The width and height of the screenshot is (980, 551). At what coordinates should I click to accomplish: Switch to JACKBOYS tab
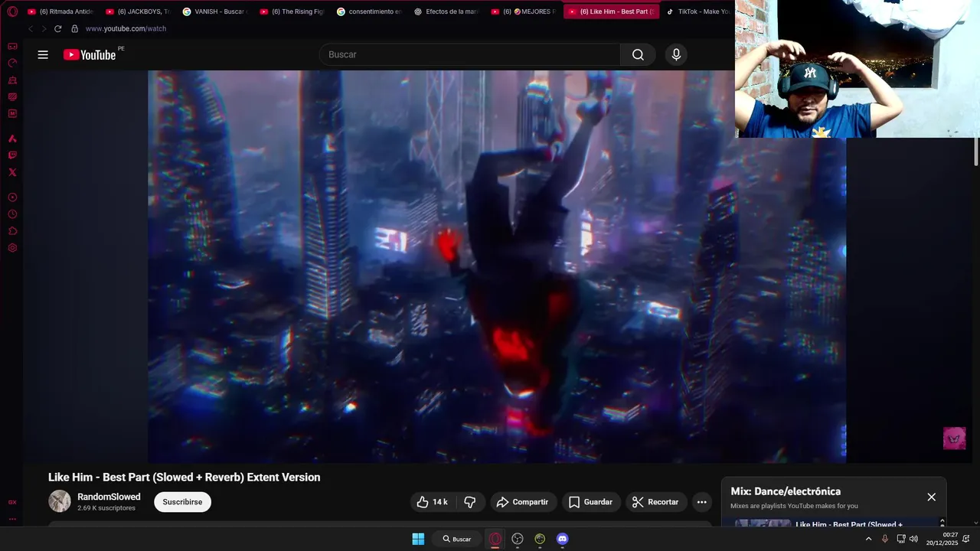tap(139, 11)
